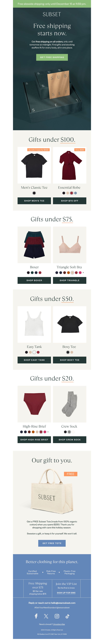Viewport: 104px width, 644px height.
Task: Choose white swatch for Easy Tank
Action: pyautogui.click(x=34, y=352)
